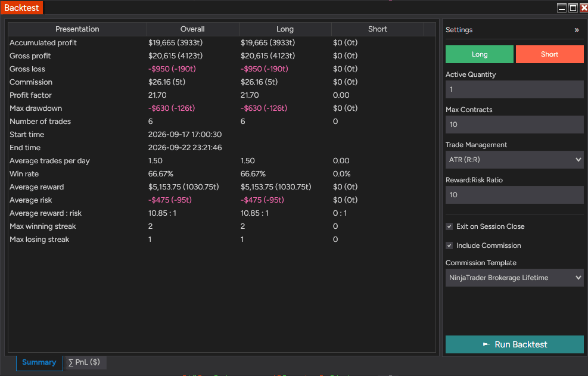
Task: Click Short win rate 0.0%
Action: tap(341, 174)
